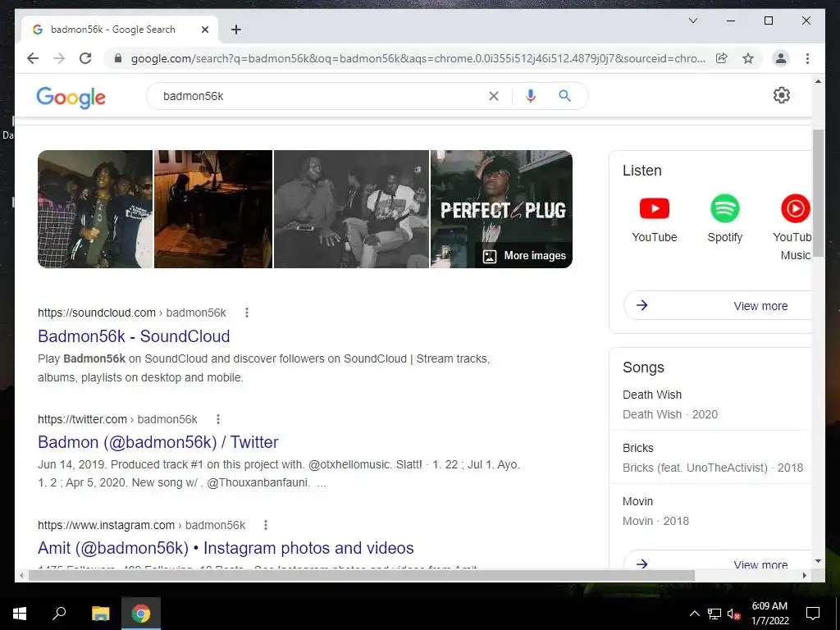Open Google quick settings gear
This screenshot has height=630, width=840.
click(782, 95)
